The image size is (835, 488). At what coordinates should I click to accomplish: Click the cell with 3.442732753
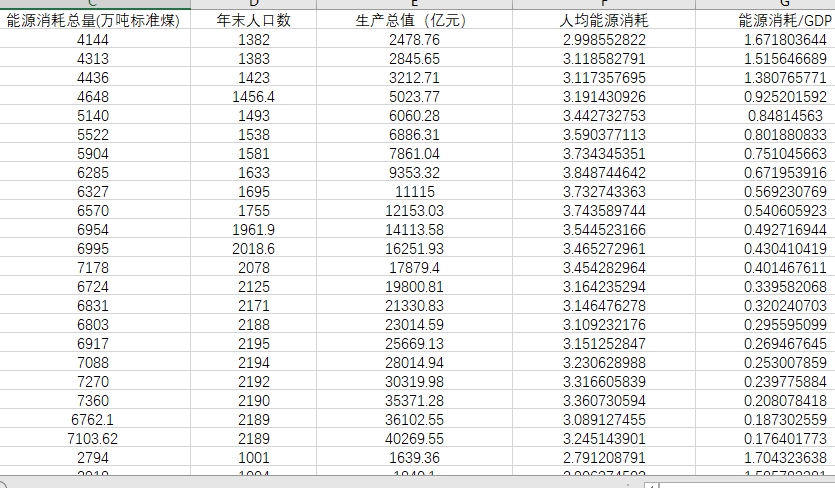point(604,116)
